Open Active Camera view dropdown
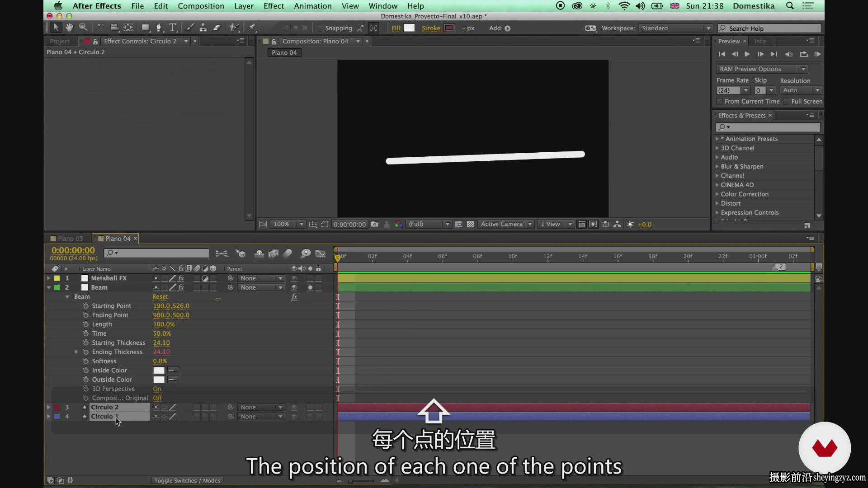The image size is (868, 488). (506, 224)
